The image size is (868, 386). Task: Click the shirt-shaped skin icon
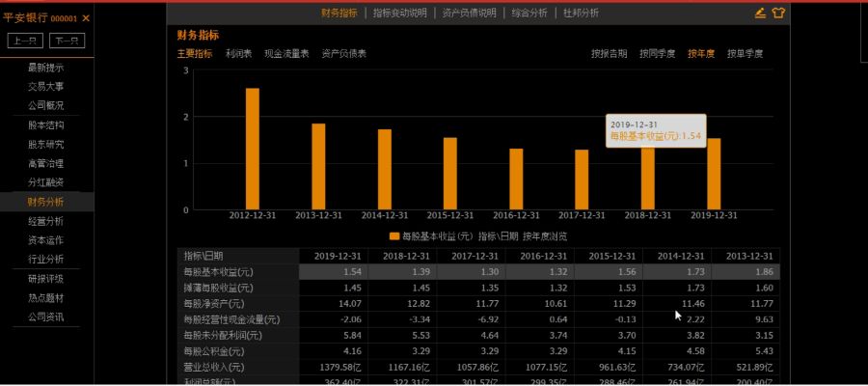click(778, 13)
